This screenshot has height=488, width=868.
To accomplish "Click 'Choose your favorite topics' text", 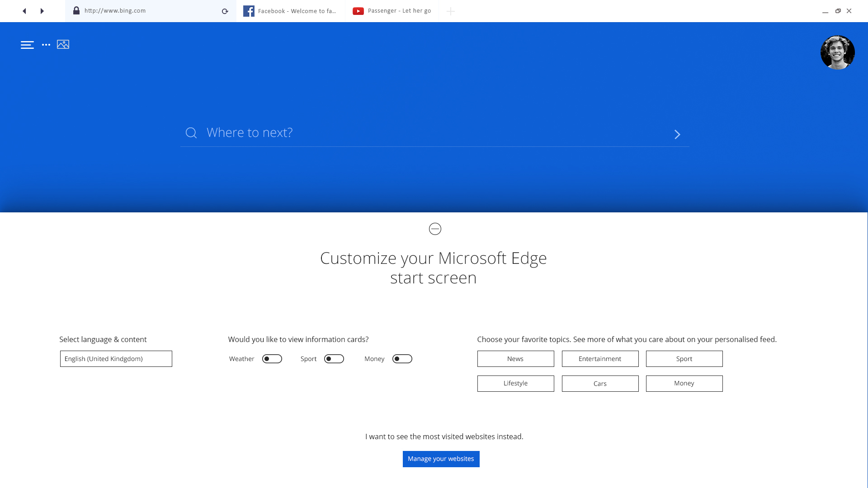I will click(x=524, y=339).
